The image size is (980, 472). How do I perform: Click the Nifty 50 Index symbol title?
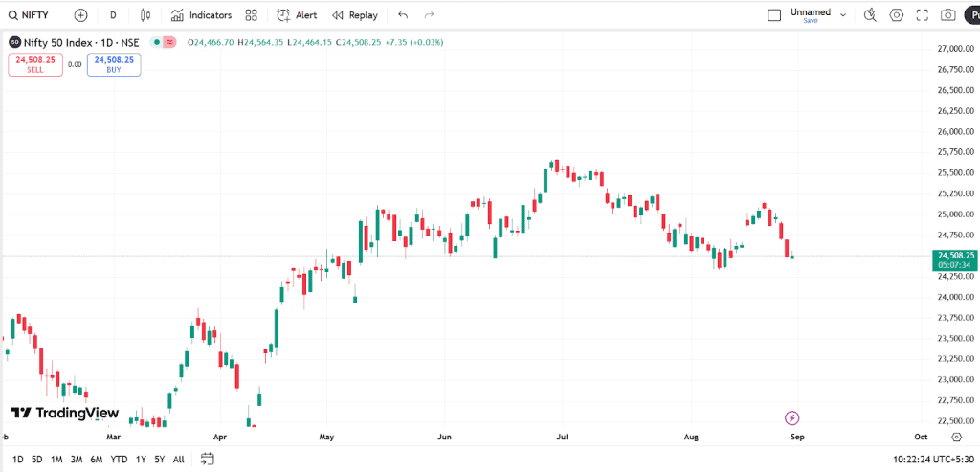[x=81, y=42]
